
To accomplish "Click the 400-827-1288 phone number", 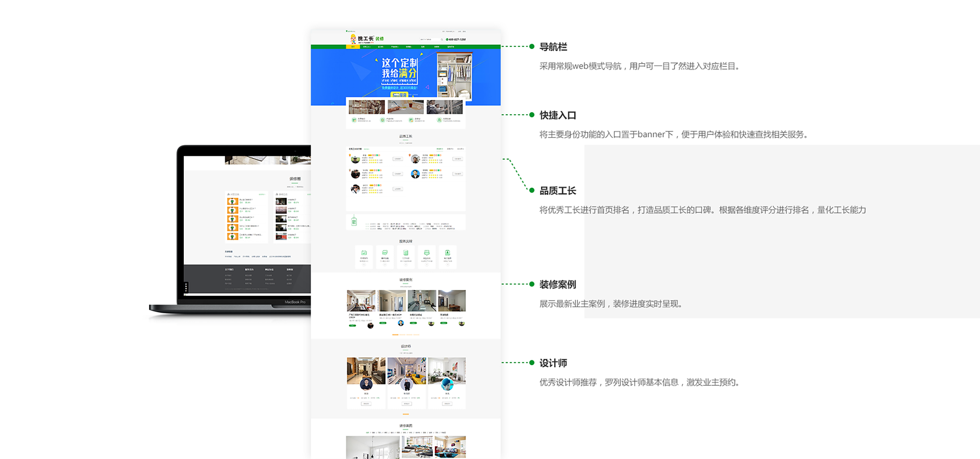I will pos(456,39).
